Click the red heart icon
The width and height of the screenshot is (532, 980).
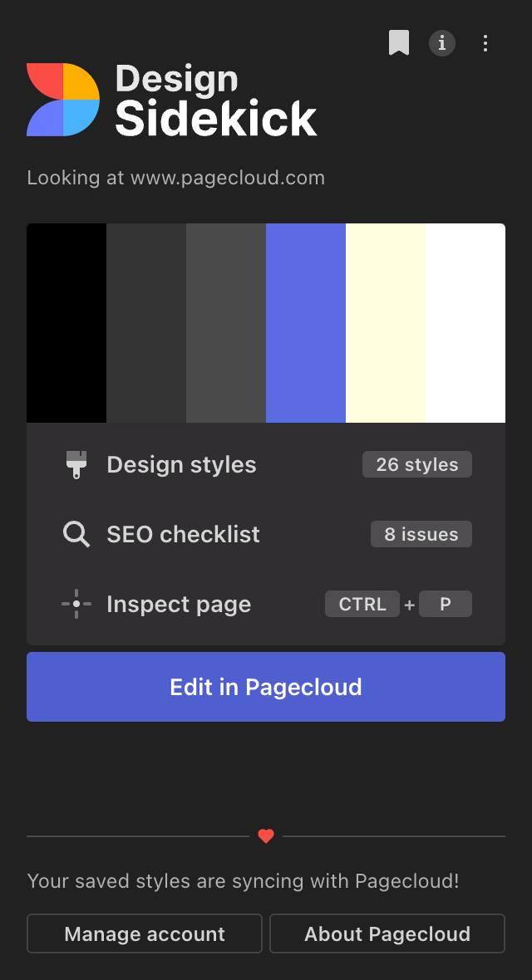pos(266,835)
